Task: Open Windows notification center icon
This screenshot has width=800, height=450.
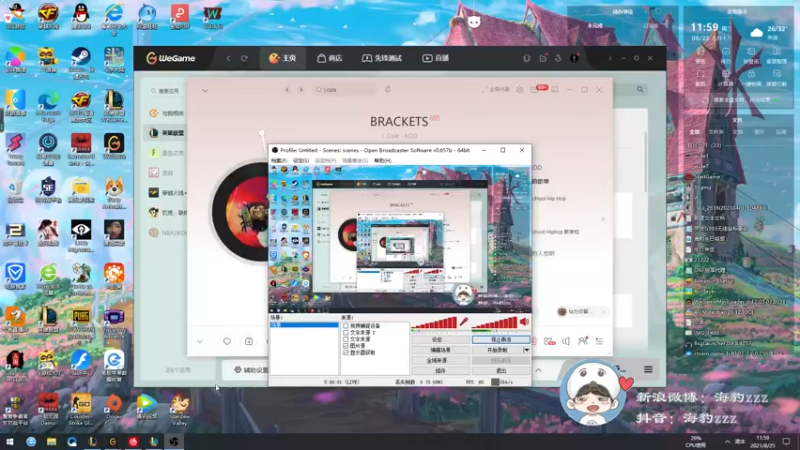Action: click(786, 441)
